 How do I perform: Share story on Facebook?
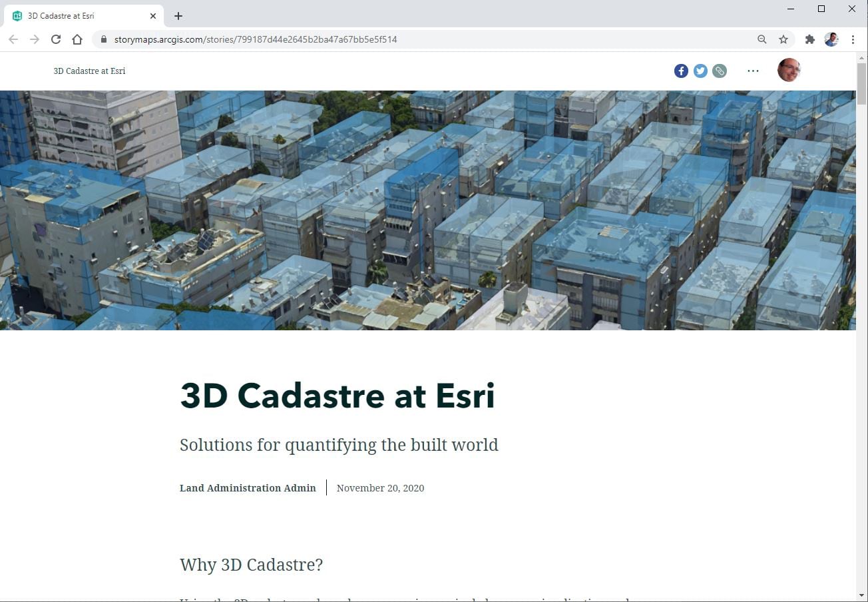coord(681,71)
